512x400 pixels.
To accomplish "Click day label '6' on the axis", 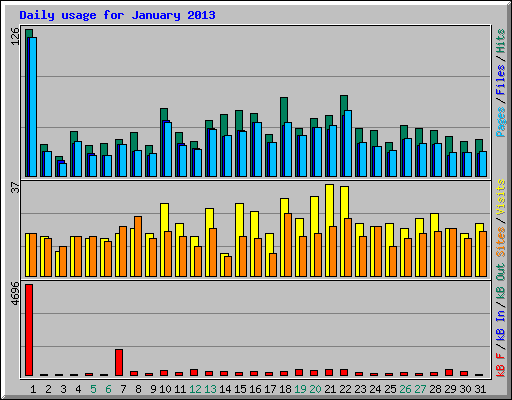I will pyautogui.click(x=108, y=389).
